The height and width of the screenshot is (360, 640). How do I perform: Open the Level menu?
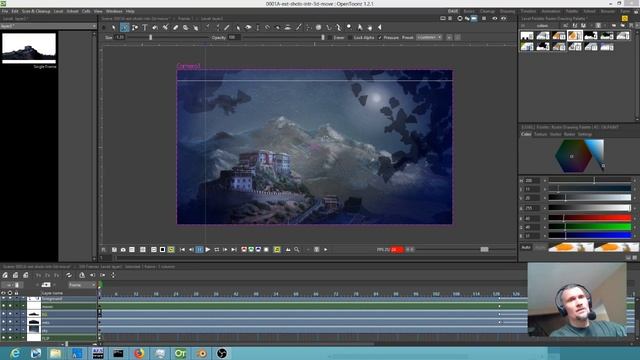[x=58, y=11]
